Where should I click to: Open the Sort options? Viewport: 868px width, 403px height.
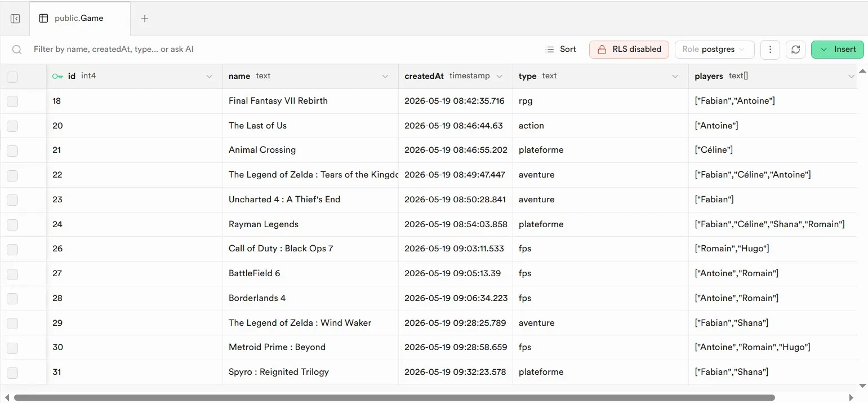point(561,49)
